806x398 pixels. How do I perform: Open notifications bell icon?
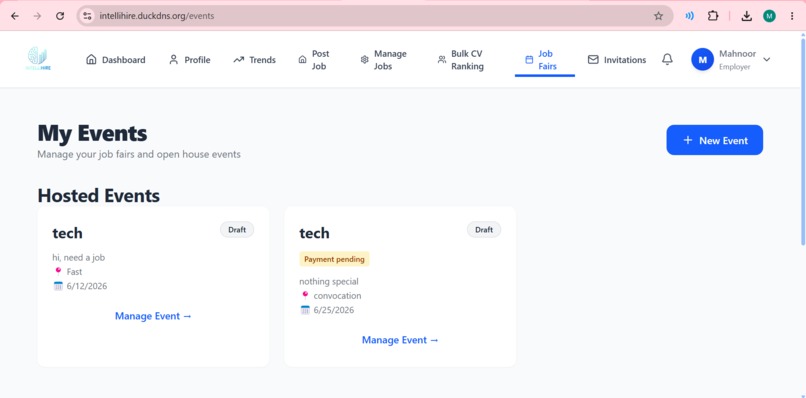click(667, 59)
